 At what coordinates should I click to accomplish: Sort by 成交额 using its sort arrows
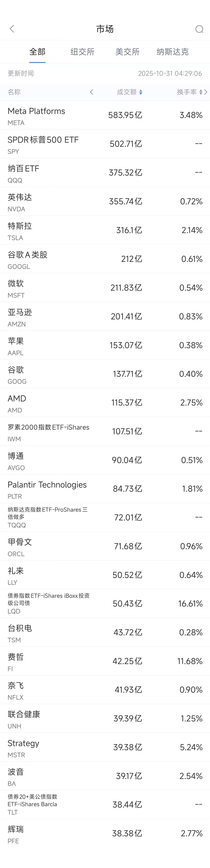pos(141,92)
